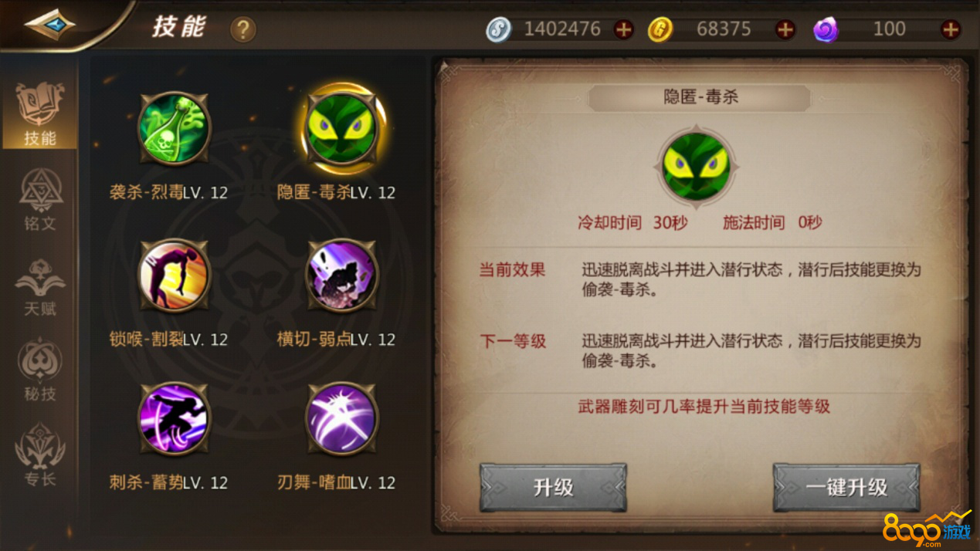Add silver coins with plus button
This screenshot has width=980, height=551.
point(623,29)
